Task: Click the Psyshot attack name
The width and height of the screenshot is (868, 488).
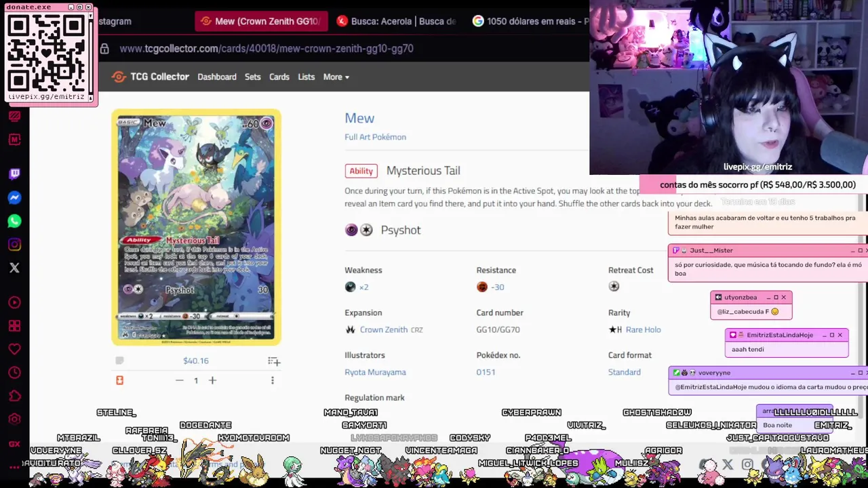Action: click(x=401, y=230)
